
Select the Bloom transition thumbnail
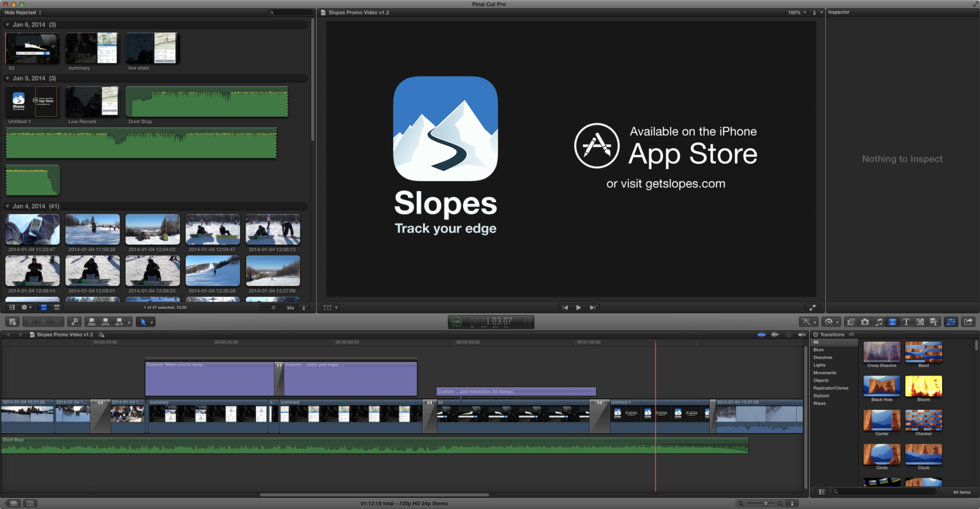924,386
